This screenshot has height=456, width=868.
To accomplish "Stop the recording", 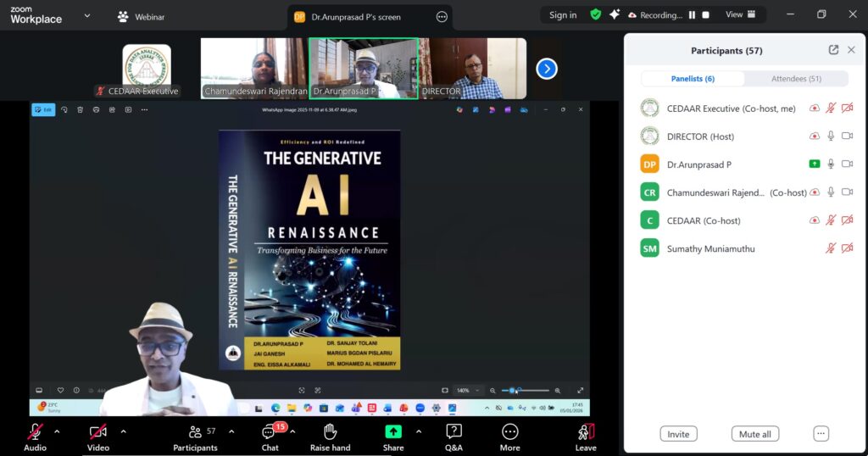I will coord(706,15).
